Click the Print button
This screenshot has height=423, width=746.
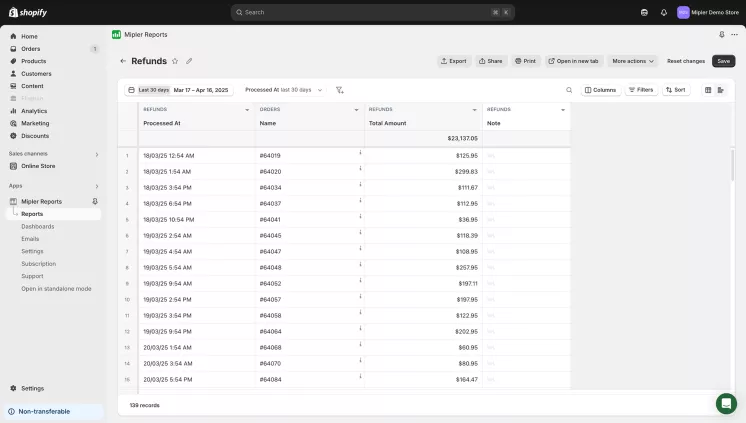pyautogui.click(x=525, y=61)
